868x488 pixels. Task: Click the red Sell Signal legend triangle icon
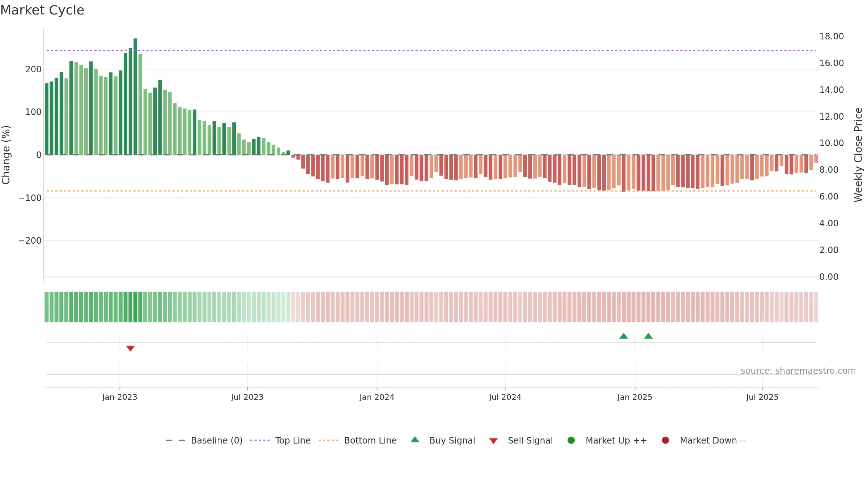(x=494, y=441)
